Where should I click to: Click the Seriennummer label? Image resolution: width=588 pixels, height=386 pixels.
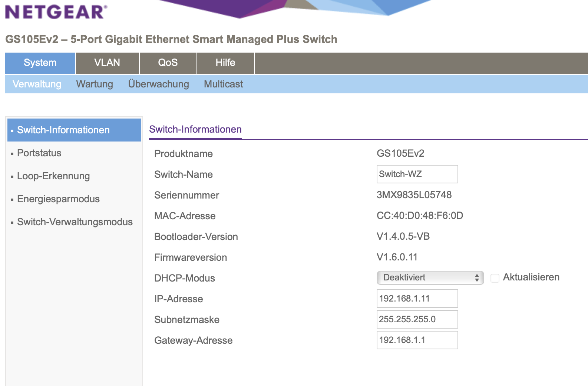[187, 195]
